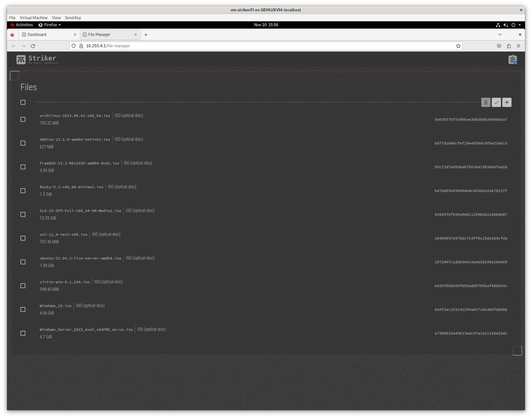Check the SLE-15-SP5 iso checkbox

coord(23,214)
